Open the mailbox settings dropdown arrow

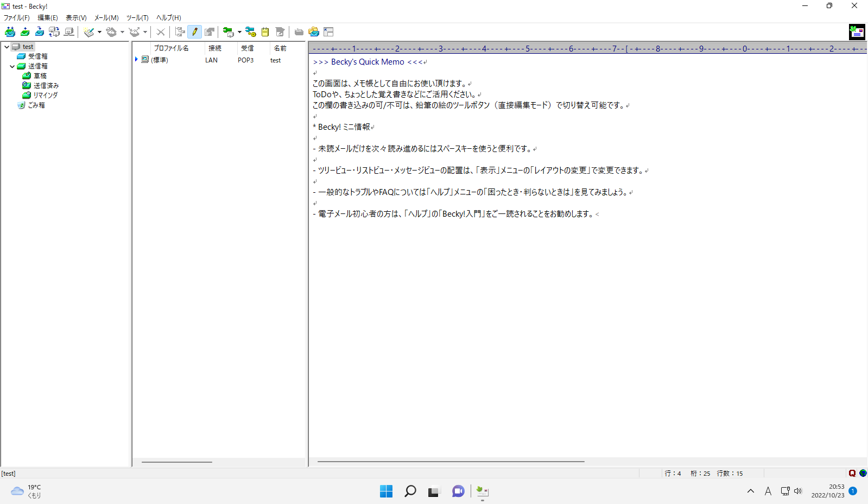tap(239, 32)
